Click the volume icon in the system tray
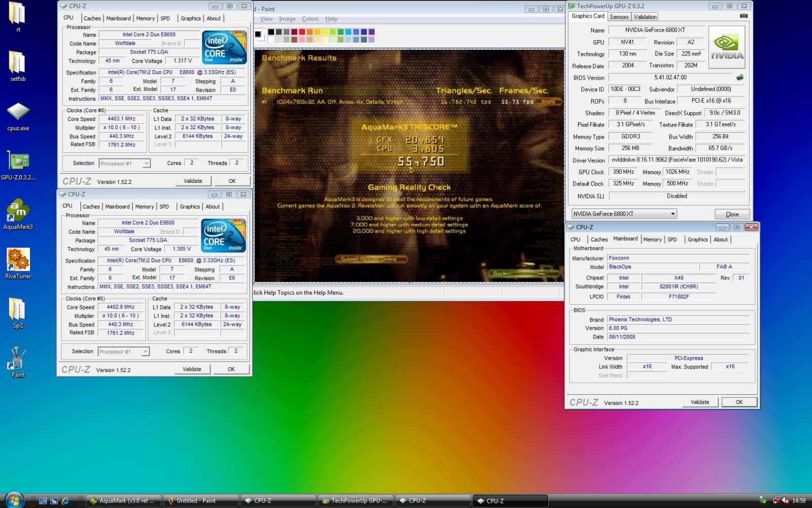The width and height of the screenshot is (812, 508). (786, 501)
